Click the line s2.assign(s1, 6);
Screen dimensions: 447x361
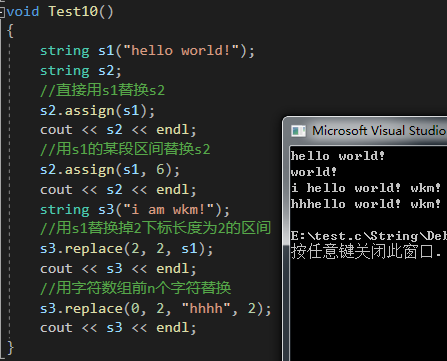(110, 170)
